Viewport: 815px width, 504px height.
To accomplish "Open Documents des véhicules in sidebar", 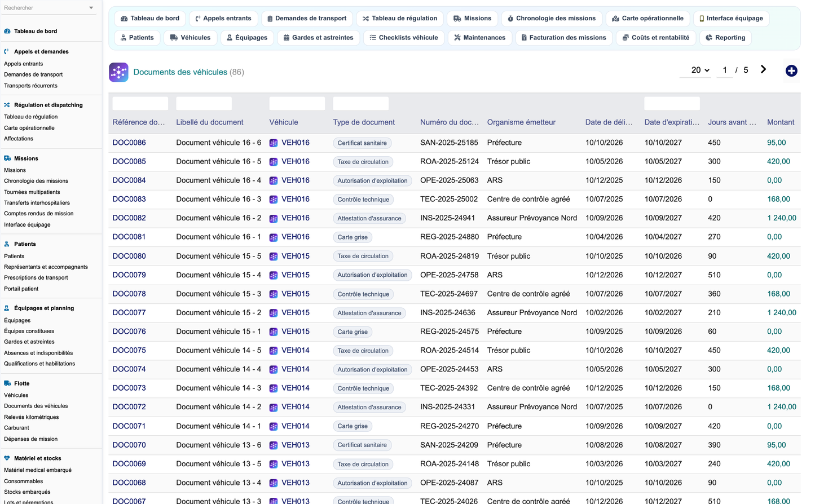I will pos(36,406).
